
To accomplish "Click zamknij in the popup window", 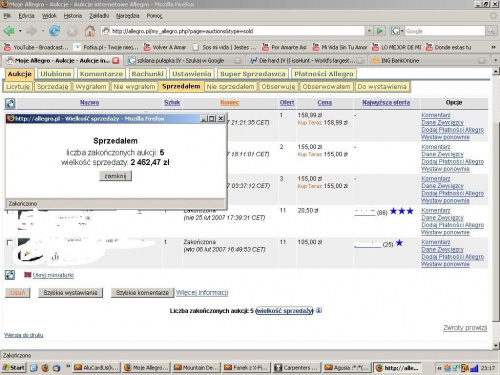I will coord(115,176).
